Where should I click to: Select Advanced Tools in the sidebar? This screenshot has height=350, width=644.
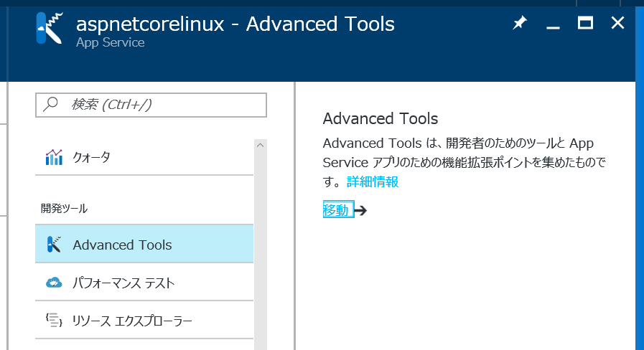[x=144, y=244]
